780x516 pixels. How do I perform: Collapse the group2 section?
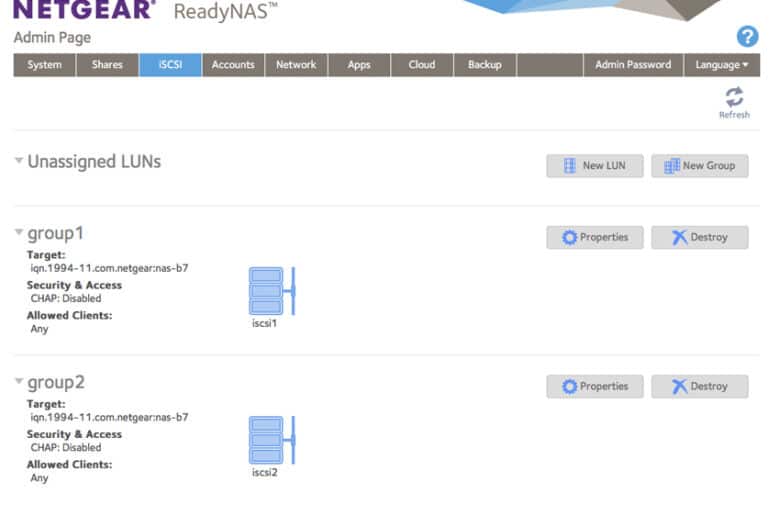pos(19,381)
